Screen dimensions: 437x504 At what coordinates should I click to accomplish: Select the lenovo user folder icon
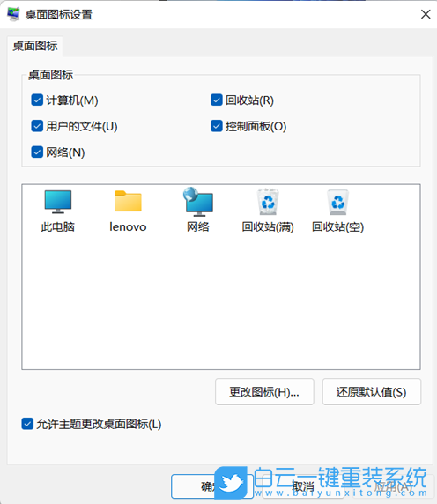pos(128,201)
